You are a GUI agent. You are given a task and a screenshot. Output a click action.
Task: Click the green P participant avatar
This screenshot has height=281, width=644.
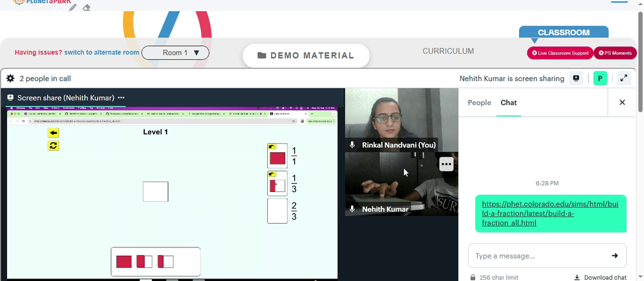(x=600, y=79)
